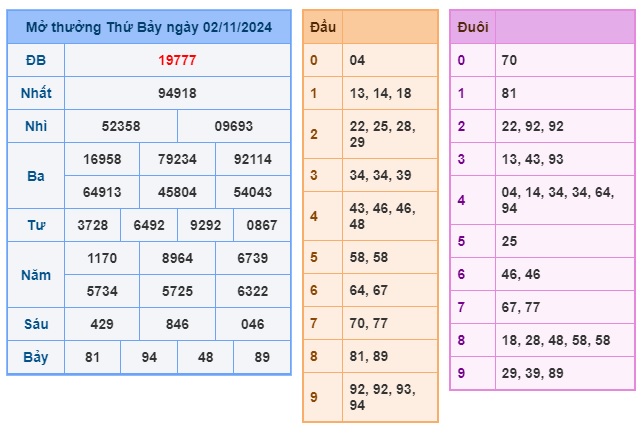Click the Đuôi column header
Image resolution: width=643 pixels, height=435 pixels.
pos(472,27)
